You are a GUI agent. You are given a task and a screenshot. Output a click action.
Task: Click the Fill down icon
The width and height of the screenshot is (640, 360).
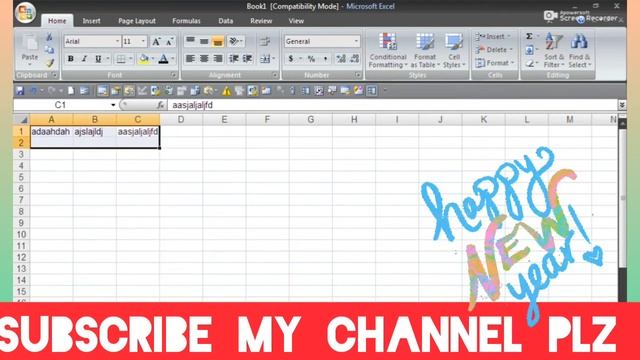[529, 50]
